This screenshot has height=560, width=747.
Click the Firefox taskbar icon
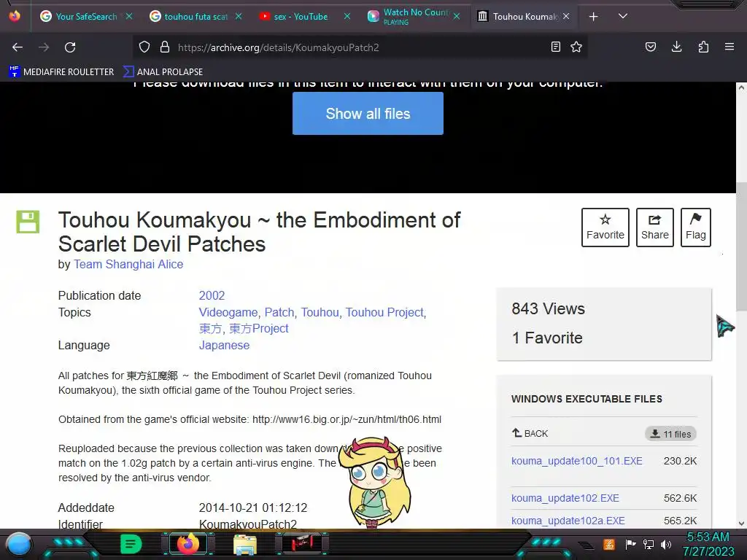tap(187, 544)
